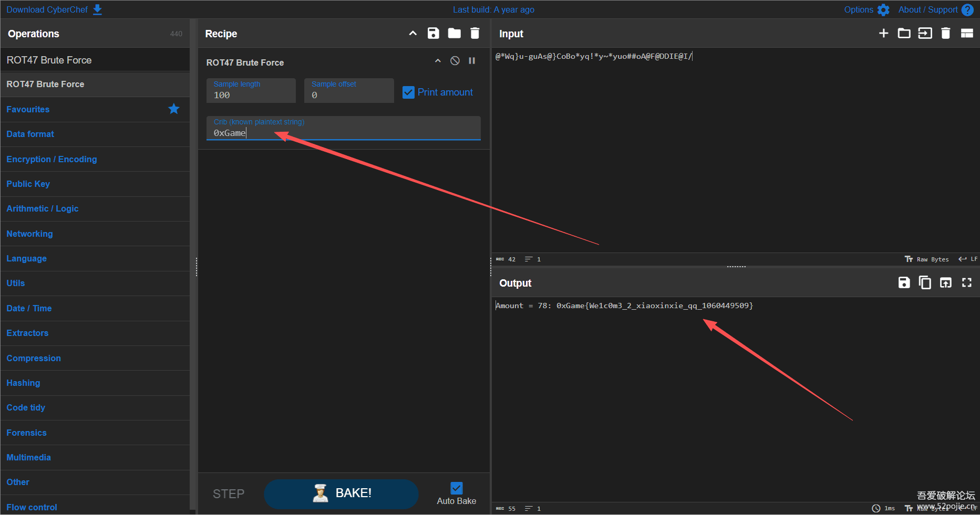Open About / Support
980x515 pixels.
click(x=935, y=9)
